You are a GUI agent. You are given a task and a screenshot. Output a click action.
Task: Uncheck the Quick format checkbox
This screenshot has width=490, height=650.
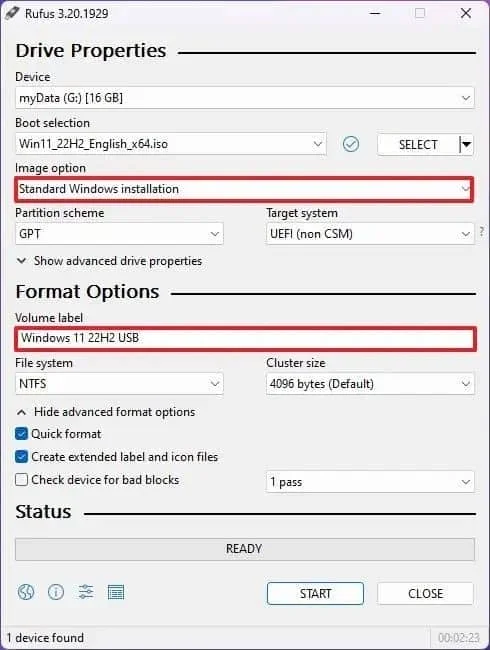(x=21, y=434)
